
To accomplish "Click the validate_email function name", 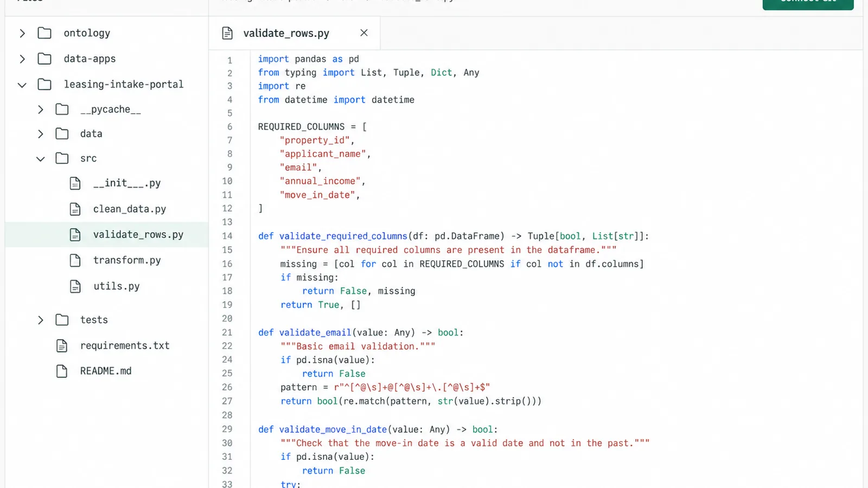I will 315,332.
